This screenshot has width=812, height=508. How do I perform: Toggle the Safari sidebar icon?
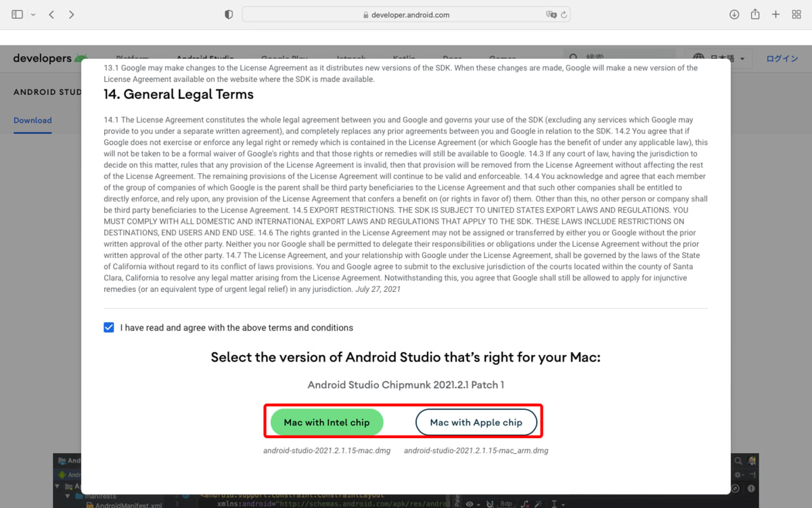coord(18,14)
